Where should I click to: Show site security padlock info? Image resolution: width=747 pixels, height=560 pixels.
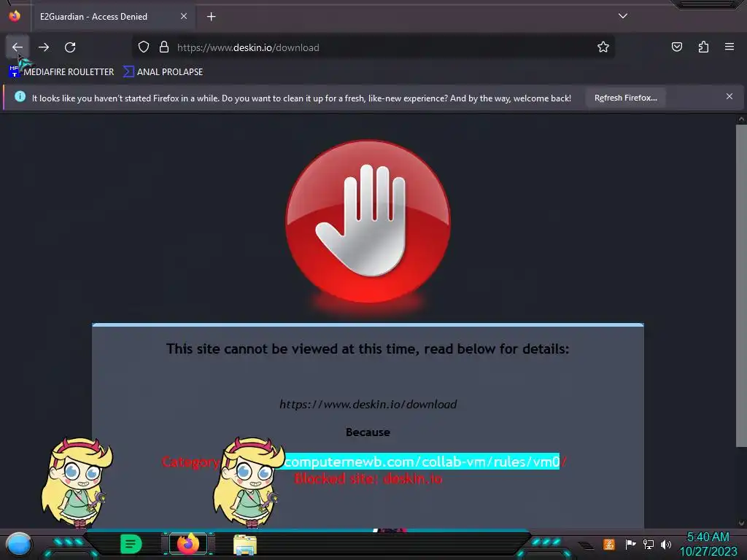pyautogui.click(x=164, y=47)
